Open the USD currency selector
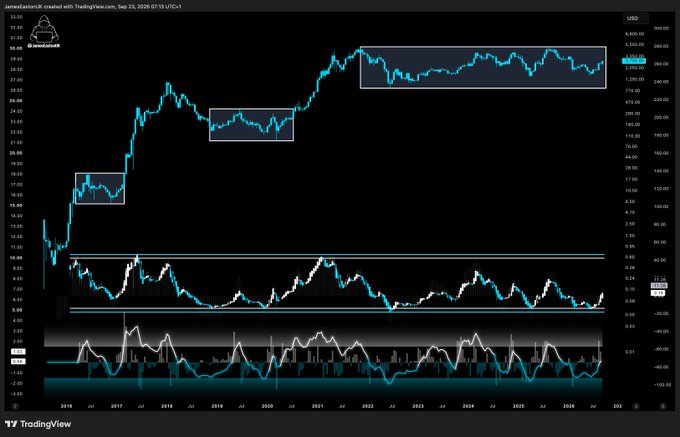680x437 pixels. pos(635,18)
